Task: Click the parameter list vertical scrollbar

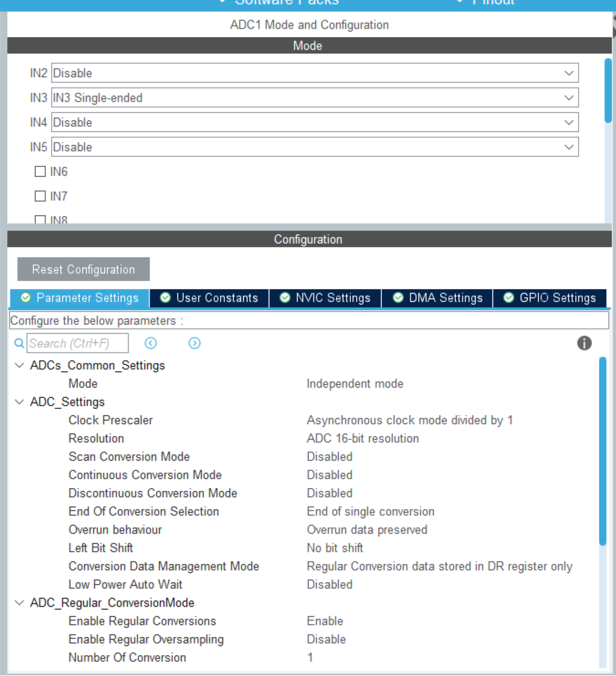Action: (603, 450)
